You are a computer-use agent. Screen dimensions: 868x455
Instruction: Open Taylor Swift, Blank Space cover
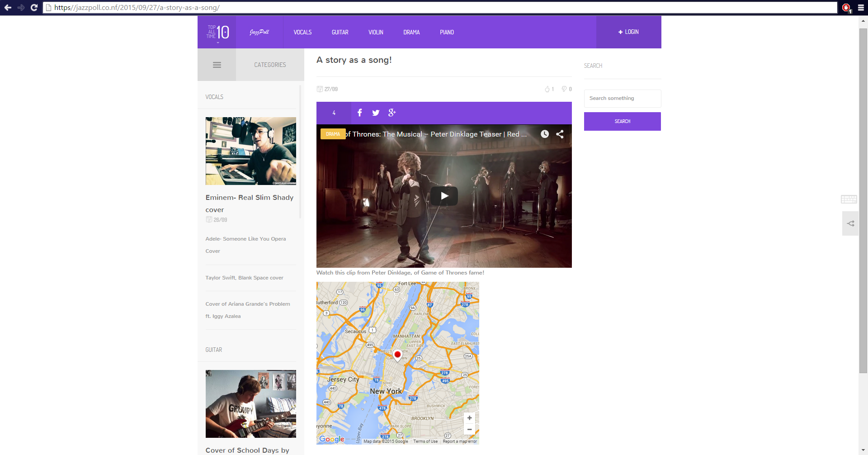pyautogui.click(x=245, y=278)
